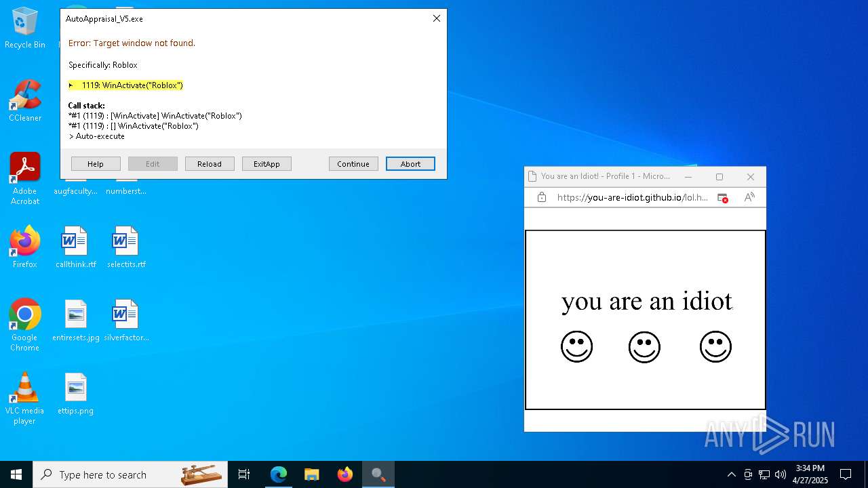Open VLC media player shortcut
This screenshot has height=488, width=868.
click(25, 399)
